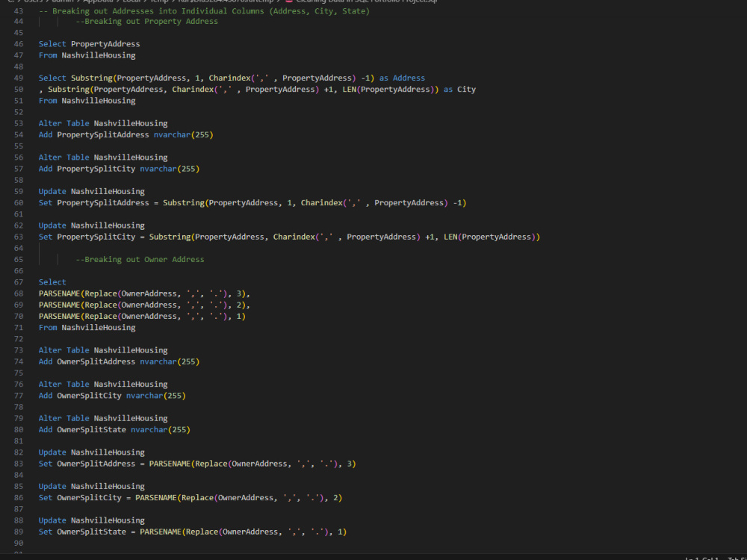Click 'PropertySplitAddress' on line 54
The height and width of the screenshot is (560, 747).
[103, 134]
